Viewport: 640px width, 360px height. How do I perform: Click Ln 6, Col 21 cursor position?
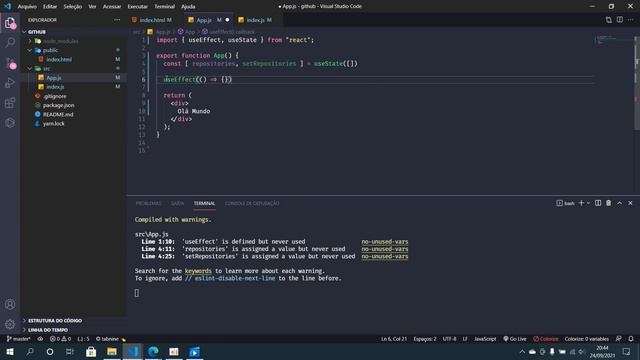(x=394, y=339)
